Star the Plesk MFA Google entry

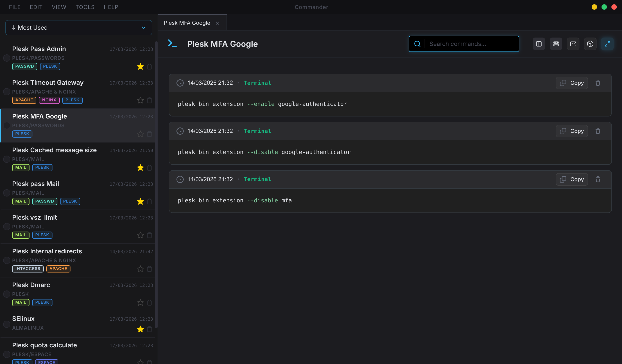pyautogui.click(x=140, y=134)
